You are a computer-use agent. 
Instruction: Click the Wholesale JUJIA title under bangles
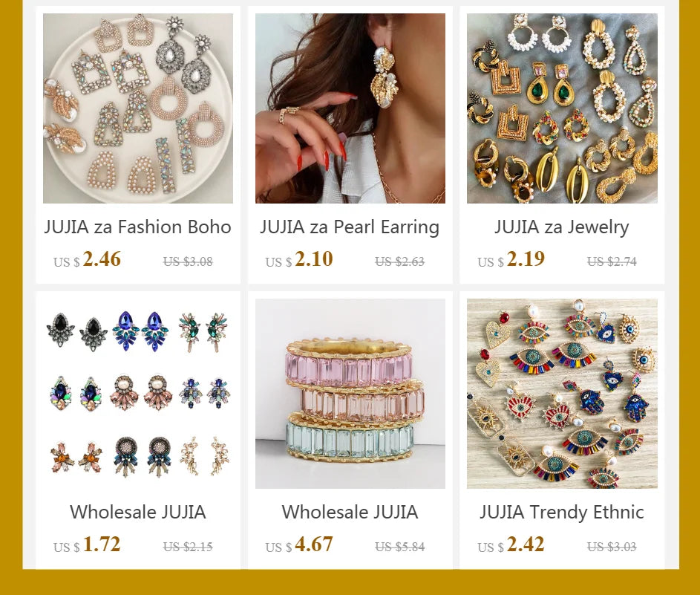[350, 512]
